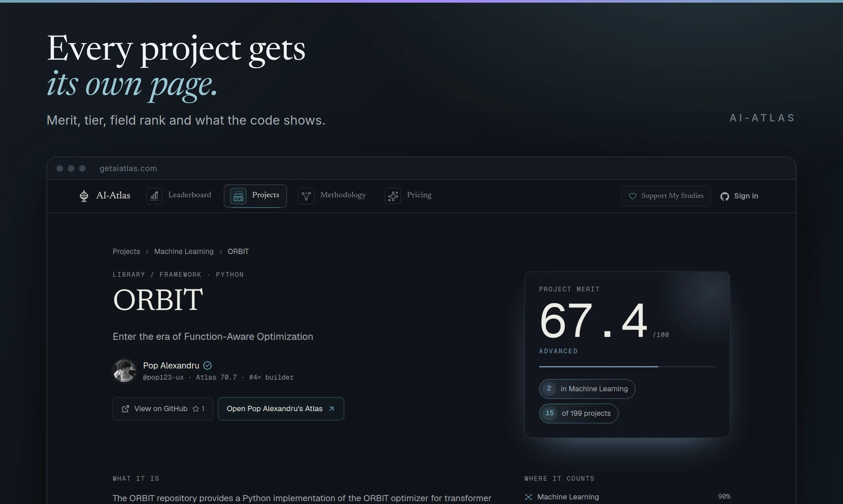Click the Pricing sparkle icon

pyautogui.click(x=393, y=196)
